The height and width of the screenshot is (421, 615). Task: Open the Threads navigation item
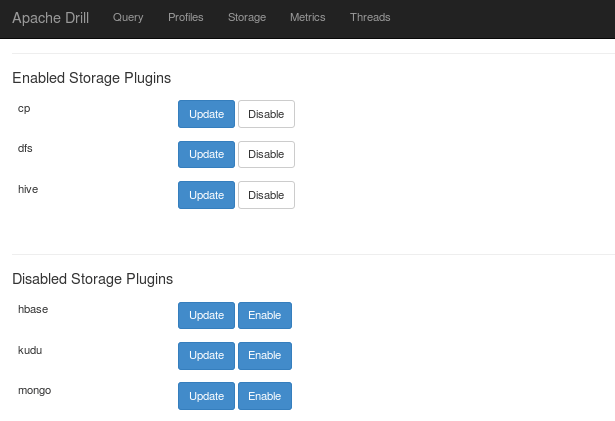point(370,17)
